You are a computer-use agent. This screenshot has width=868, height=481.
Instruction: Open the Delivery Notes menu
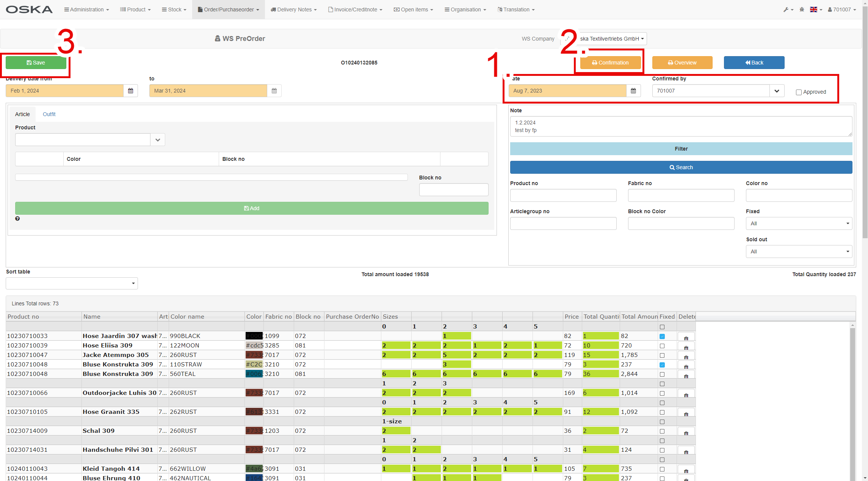pyautogui.click(x=294, y=9)
